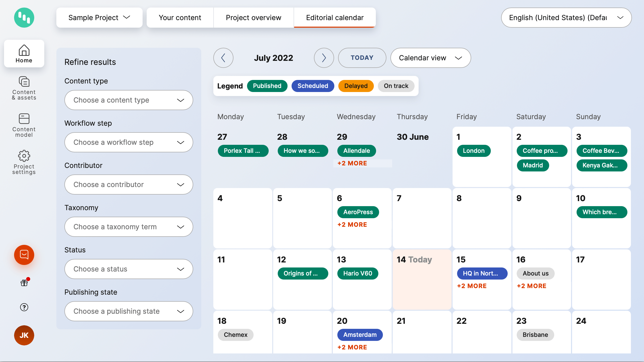Viewport: 644px width, 362px height.
Task: Switch to Project overview tab
Action: (x=253, y=18)
